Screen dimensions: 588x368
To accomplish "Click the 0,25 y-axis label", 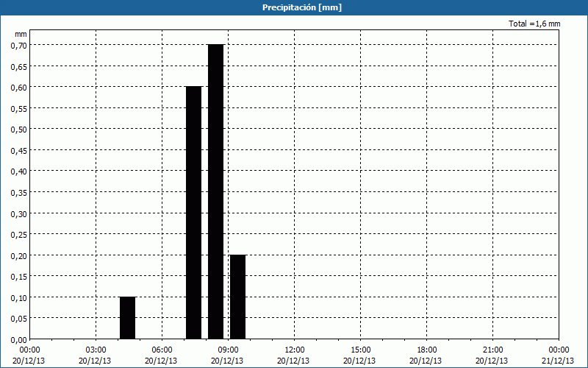I will [19, 235].
